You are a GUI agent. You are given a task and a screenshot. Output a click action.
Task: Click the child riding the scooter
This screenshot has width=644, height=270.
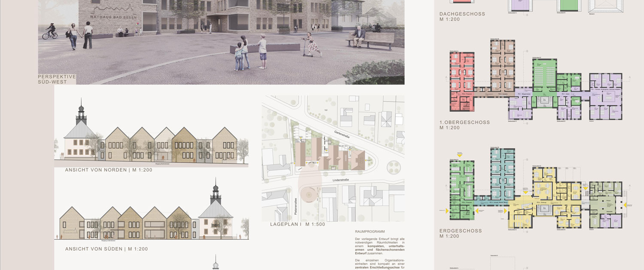[313, 46]
